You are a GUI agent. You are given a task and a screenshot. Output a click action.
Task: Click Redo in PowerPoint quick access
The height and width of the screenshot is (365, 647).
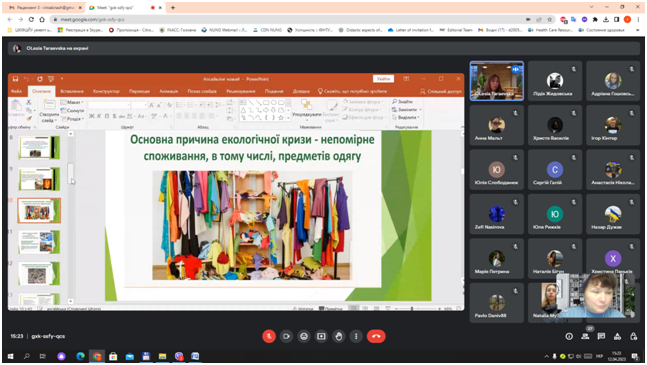click(40, 79)
